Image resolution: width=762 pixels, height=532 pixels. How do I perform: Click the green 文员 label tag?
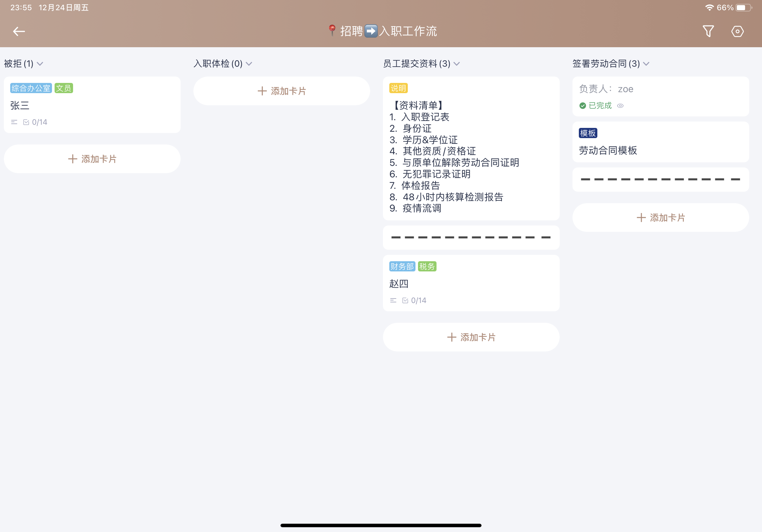pos(64,88)
